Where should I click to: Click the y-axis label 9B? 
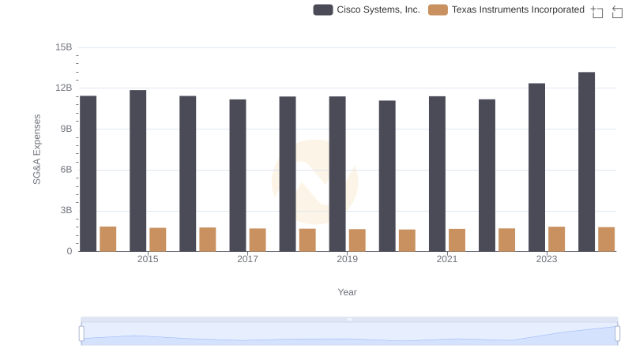[66, 129]
